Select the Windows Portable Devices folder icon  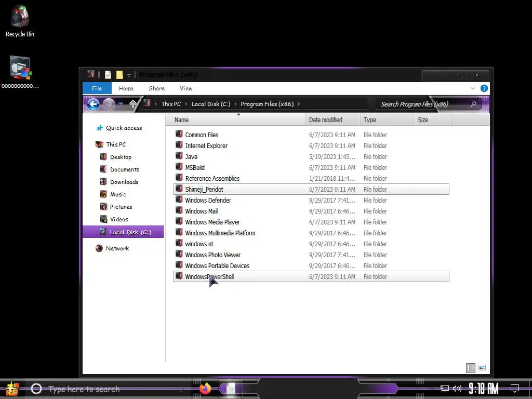pyautogui.click(x=179, y=265)
